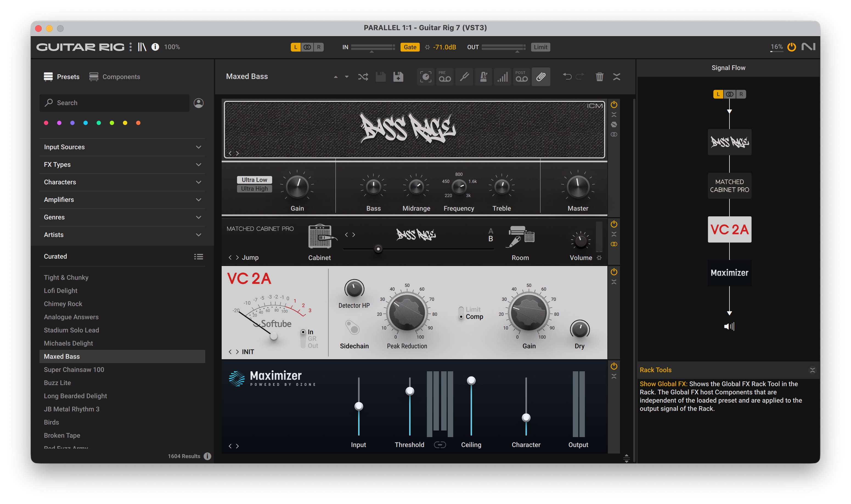
Task: Click the shuffle preset icon
Action: point(363,77)
